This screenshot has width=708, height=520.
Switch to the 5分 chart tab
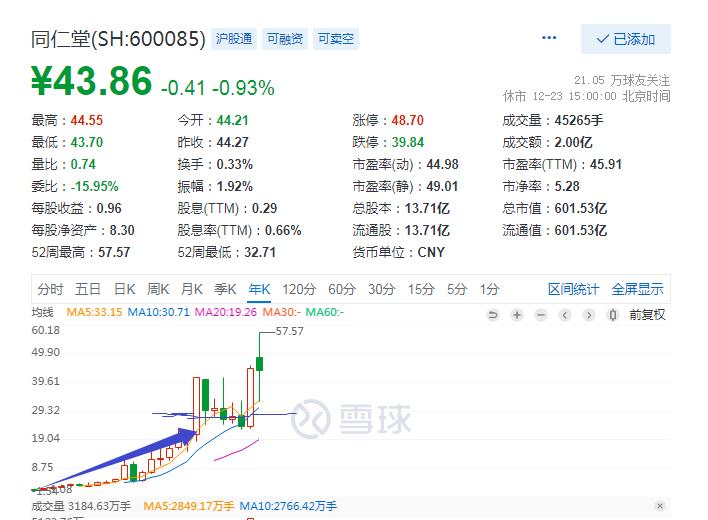pyautogui.click(x=457, y=289)
